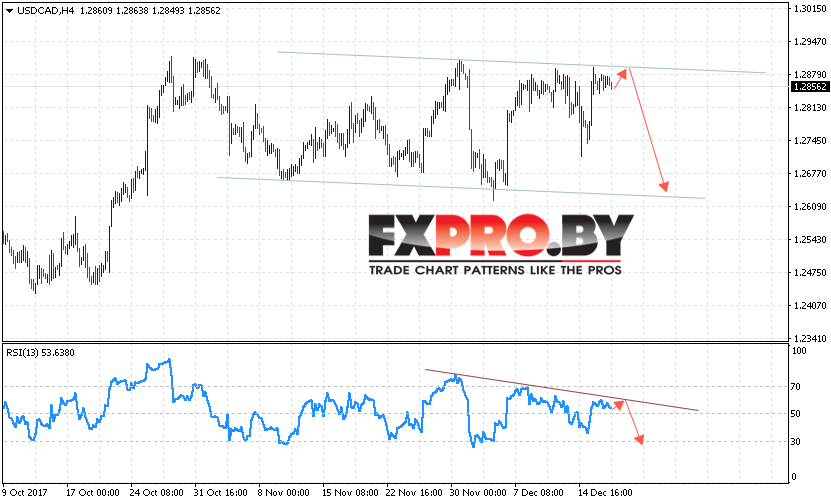
Task: Select the 31 Oct 16:00 date label
Action: [x=220, y=492]
